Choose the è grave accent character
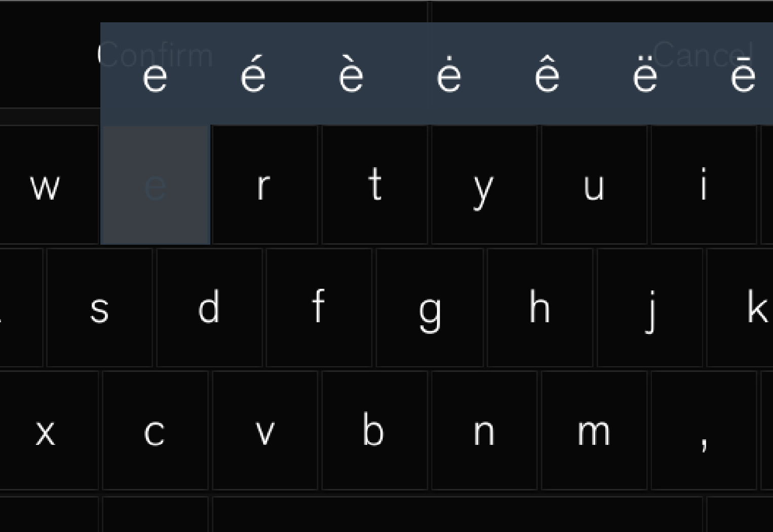Screen dimensions: 773x532 [351, 74]
